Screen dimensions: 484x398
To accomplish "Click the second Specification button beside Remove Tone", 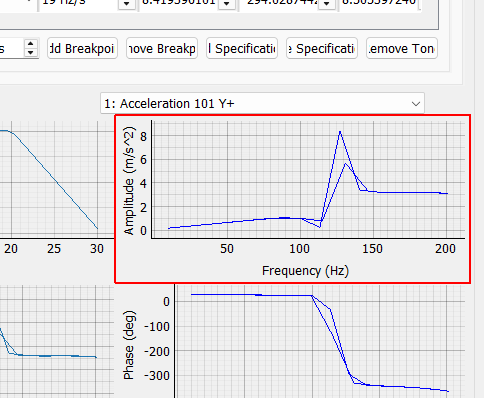I will point(322,49).
